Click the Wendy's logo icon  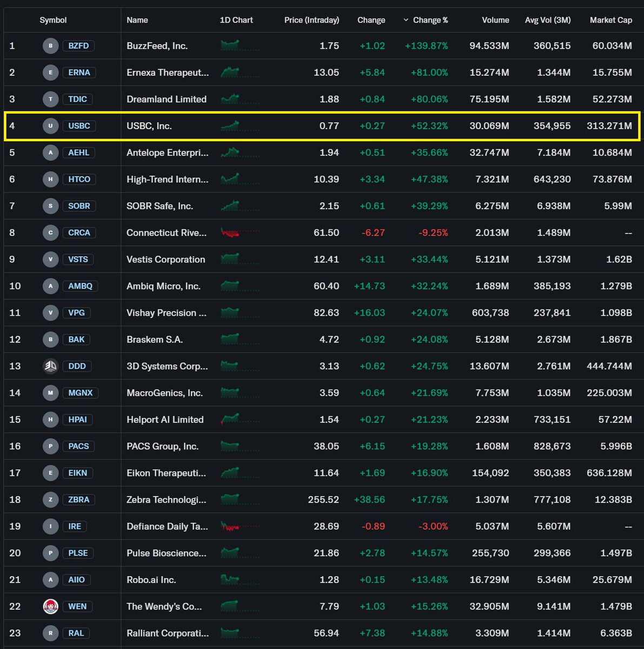[51, 606]
